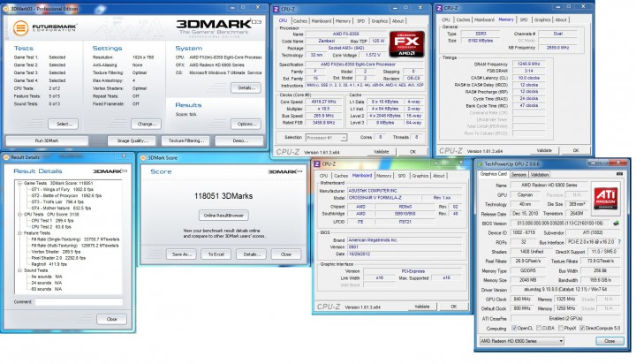
Task: Switch to Sensors tab in GPU-Z
Action: (519, 175)
